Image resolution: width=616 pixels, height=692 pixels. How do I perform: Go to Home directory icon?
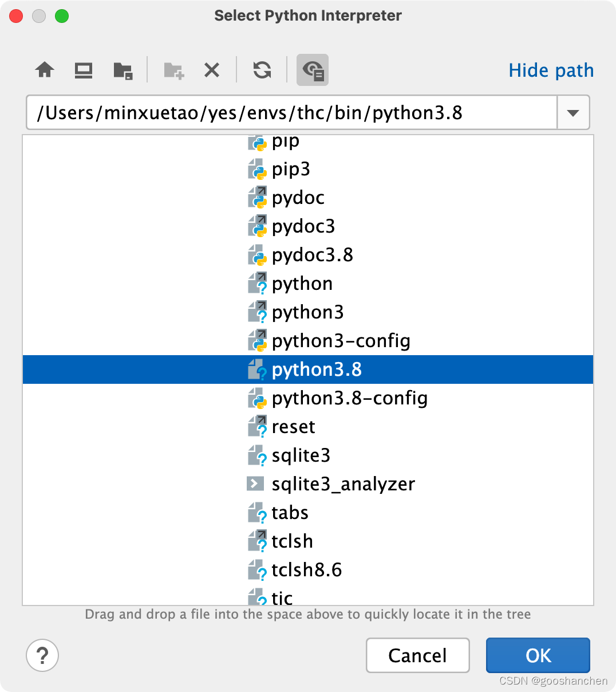tap(45, 70)
